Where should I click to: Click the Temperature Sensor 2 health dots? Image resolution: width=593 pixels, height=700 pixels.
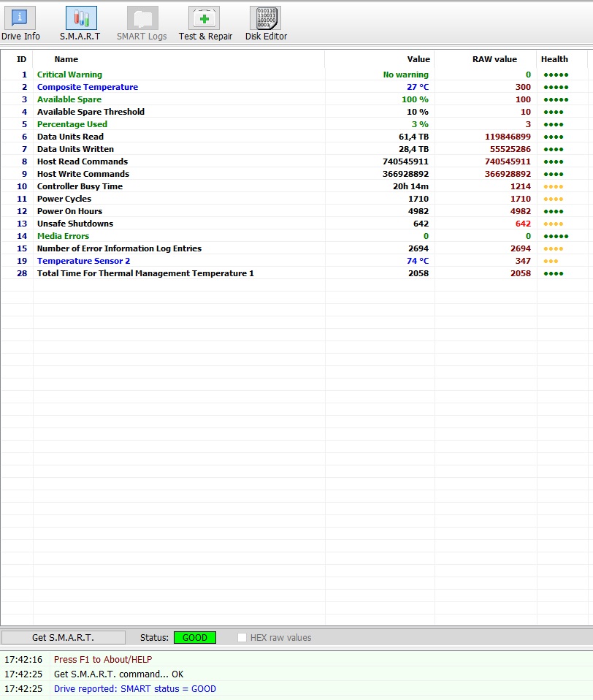click(551, 261)
